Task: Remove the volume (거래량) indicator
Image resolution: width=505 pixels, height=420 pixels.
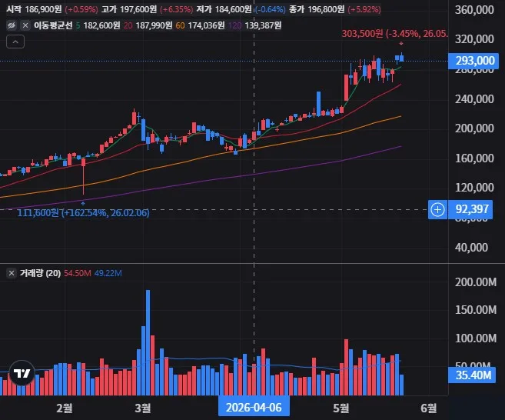Action: (12, 273)
